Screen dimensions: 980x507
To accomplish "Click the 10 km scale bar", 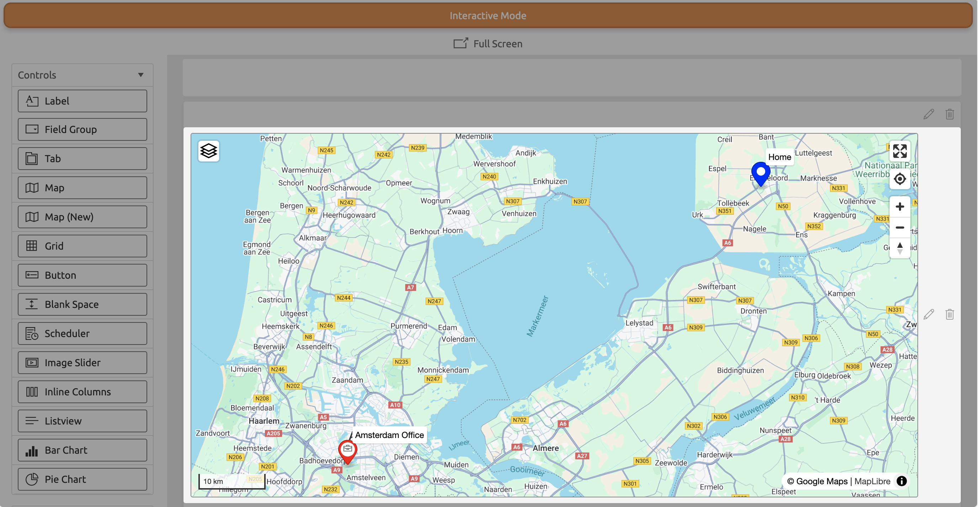I will [232, 481].
